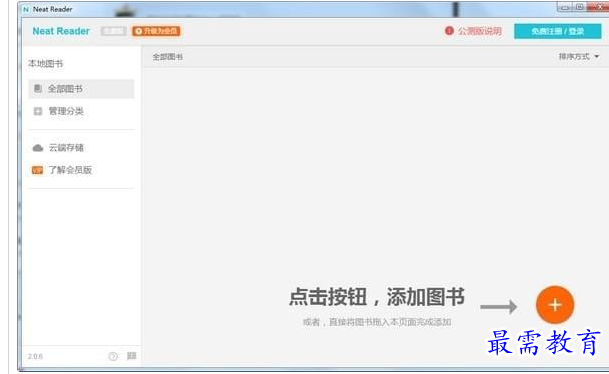Click the register / login button

(x=558, y=31)
